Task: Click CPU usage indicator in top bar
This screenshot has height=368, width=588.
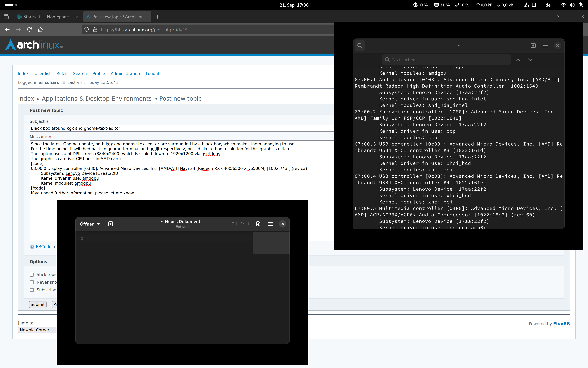Action: point(420,5)
